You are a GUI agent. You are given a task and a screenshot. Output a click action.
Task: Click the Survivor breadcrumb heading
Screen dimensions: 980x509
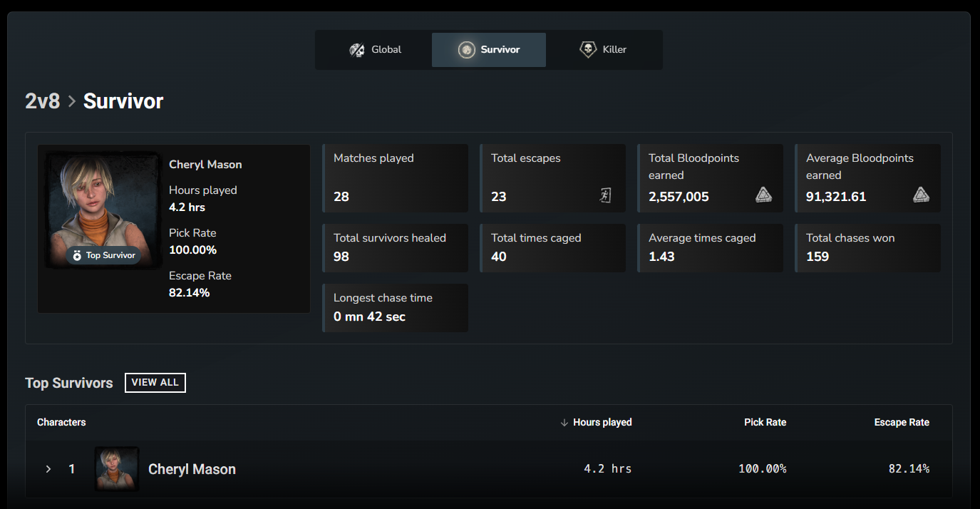pyautogui.click(x=123, y=101)
